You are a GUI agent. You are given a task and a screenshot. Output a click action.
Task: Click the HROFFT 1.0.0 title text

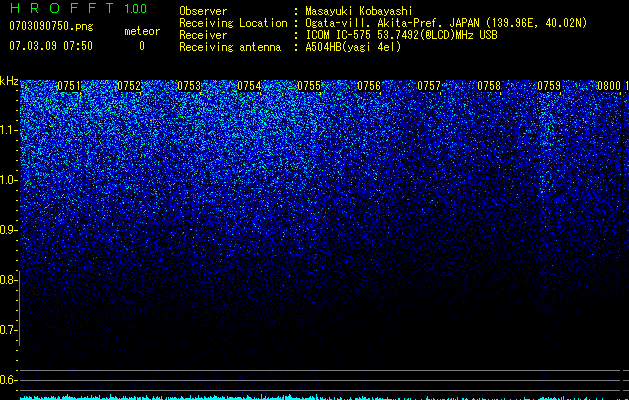click(78, 8)
